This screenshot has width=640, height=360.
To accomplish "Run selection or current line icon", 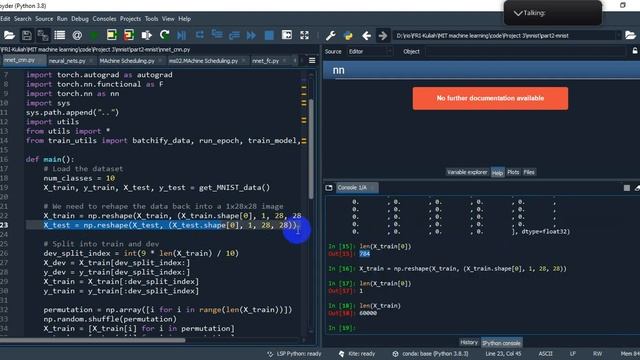I will 146,36.
